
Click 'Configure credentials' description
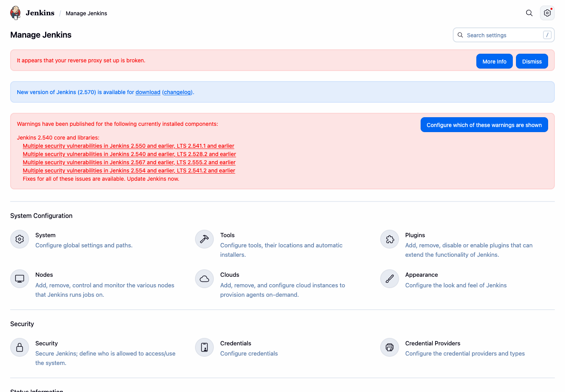click(249, 354)
